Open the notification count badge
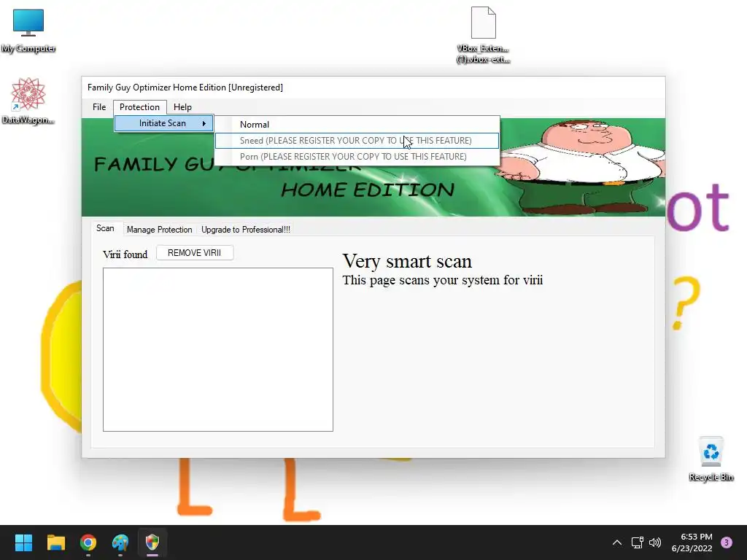 pos(727,542)
